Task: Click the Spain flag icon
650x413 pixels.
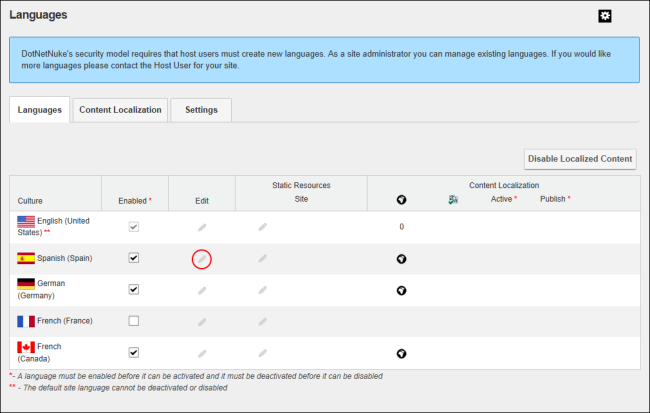Action: tap(26, 258)
